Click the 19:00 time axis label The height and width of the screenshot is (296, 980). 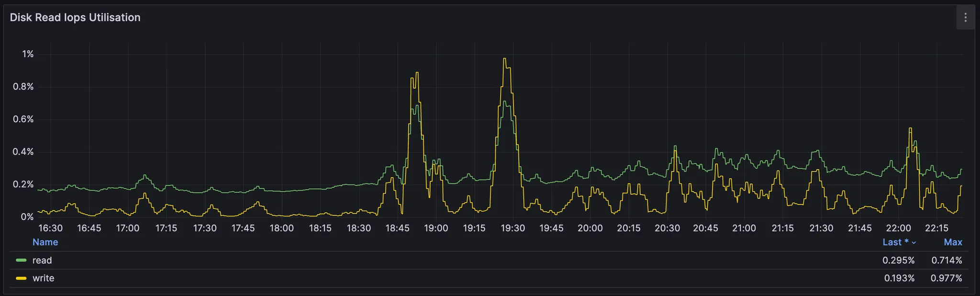[x=436, y=228]
